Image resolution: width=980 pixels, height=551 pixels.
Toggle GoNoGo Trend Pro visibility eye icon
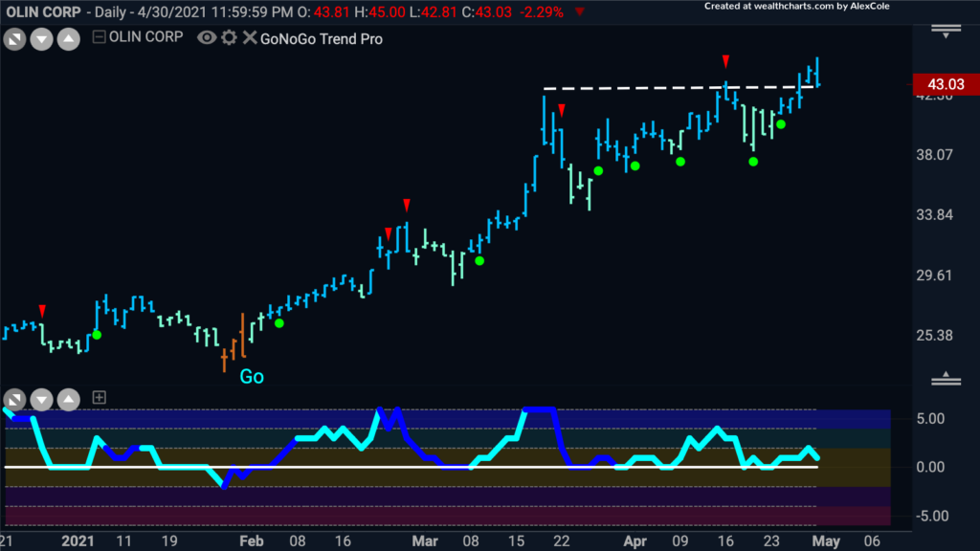207,38
